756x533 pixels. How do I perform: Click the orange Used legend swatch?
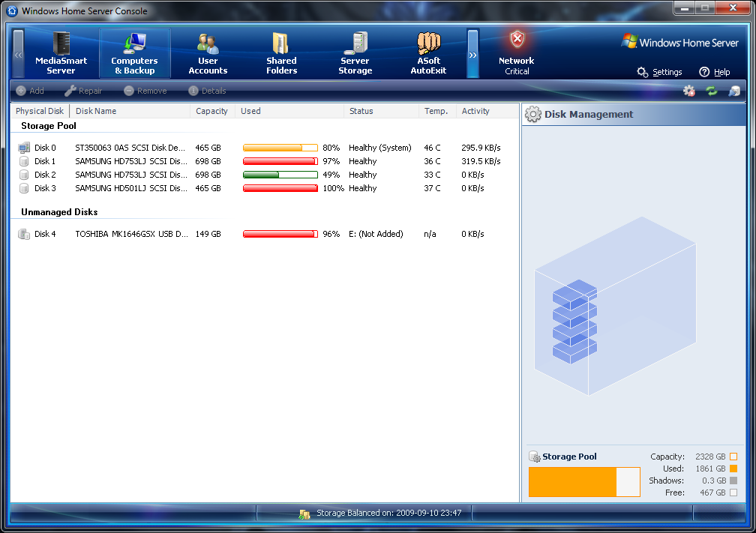point(733,469)
